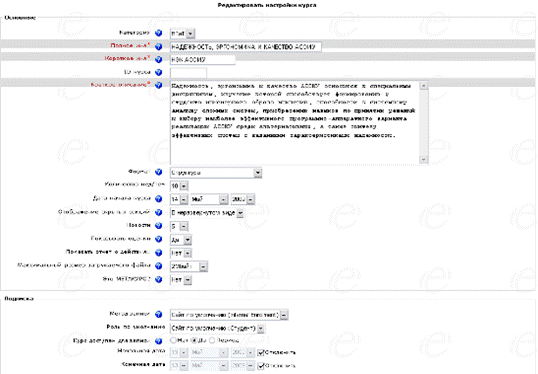Open the metacourse dropdown
This screenshot has height=374, width=538.
tap(181, 280)
